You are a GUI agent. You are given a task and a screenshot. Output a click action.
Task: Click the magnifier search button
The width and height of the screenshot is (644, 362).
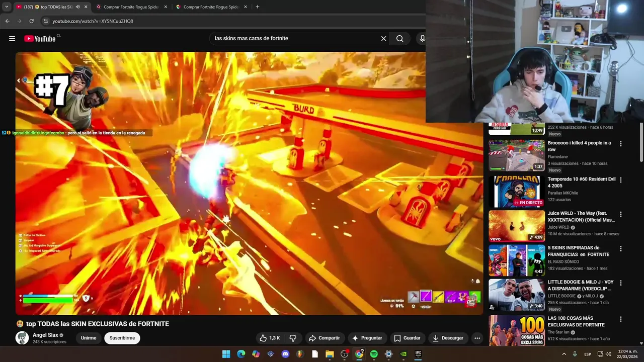tap(399, 38)
